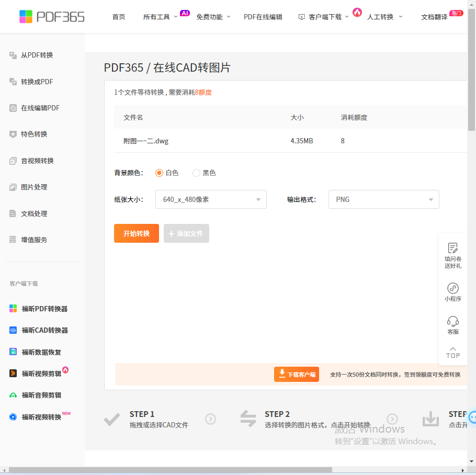Click the horizontal scrollbar thumb
476x475 pixels.
(171, 470)
